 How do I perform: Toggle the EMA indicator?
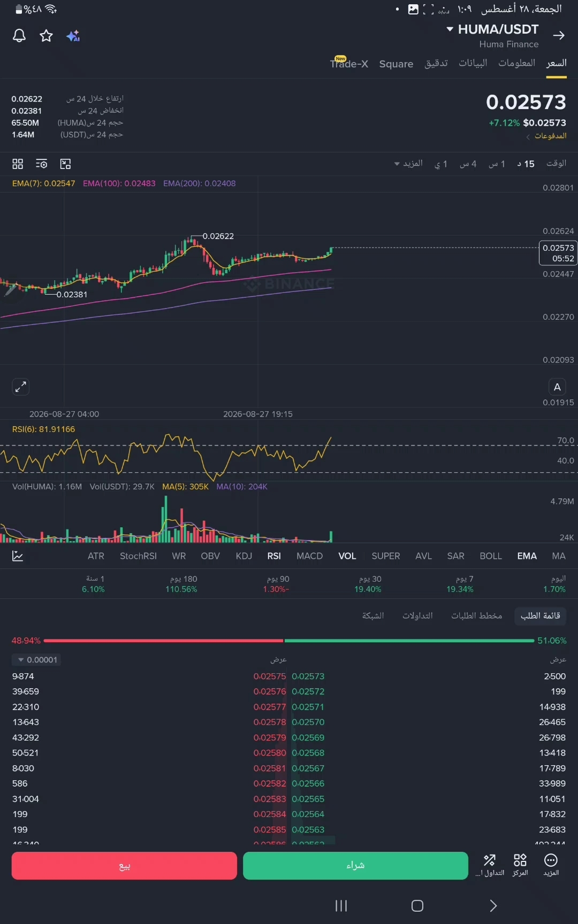click(x=527, y=556)
